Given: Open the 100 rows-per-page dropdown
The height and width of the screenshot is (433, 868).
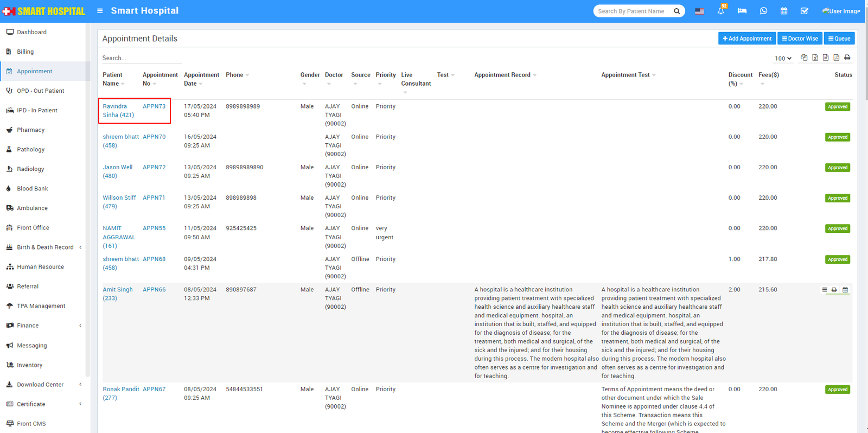Looking at the screenshot, I should pyautogui.click(x=783, y=59).
